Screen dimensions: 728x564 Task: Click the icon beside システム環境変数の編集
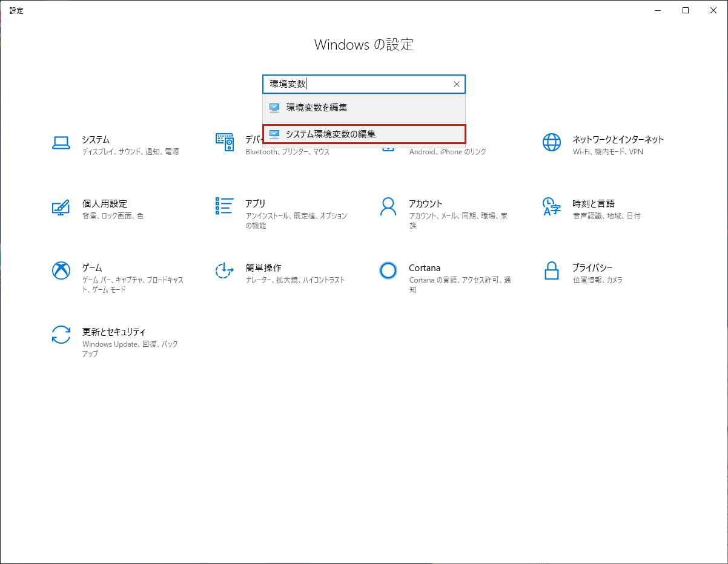274,134
